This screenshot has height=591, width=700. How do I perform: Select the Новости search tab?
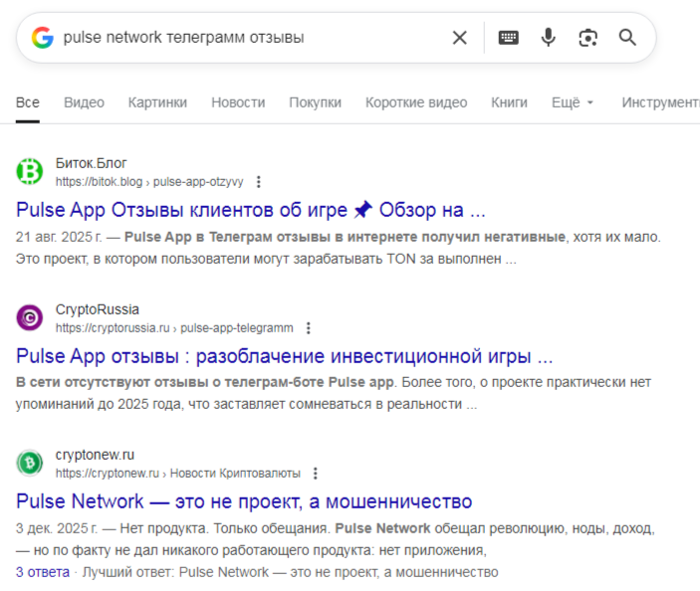[x=238, y=102]
